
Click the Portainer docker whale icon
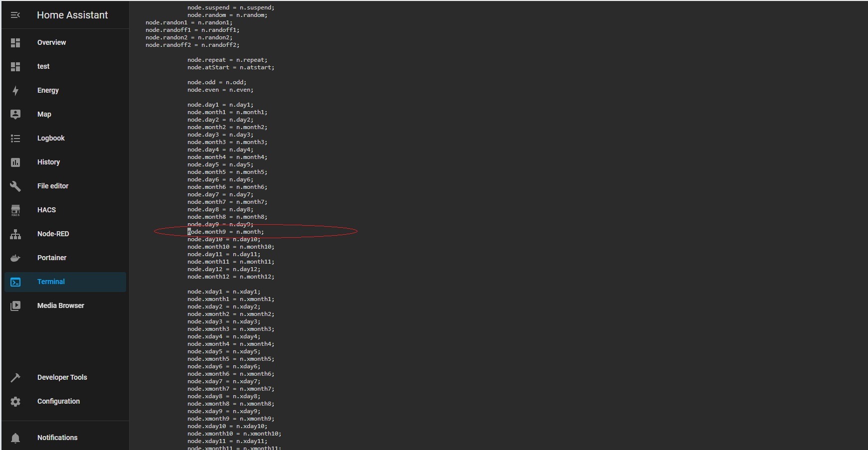15,258
